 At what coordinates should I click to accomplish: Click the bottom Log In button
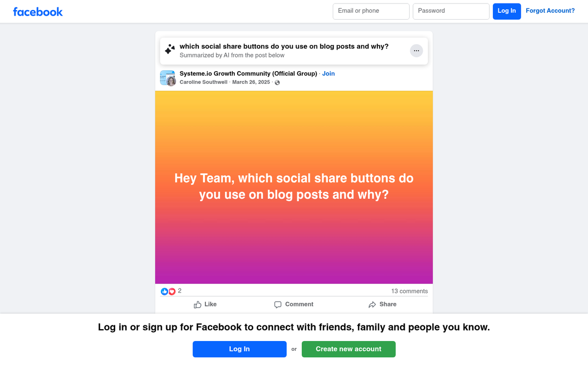(240, 349)
